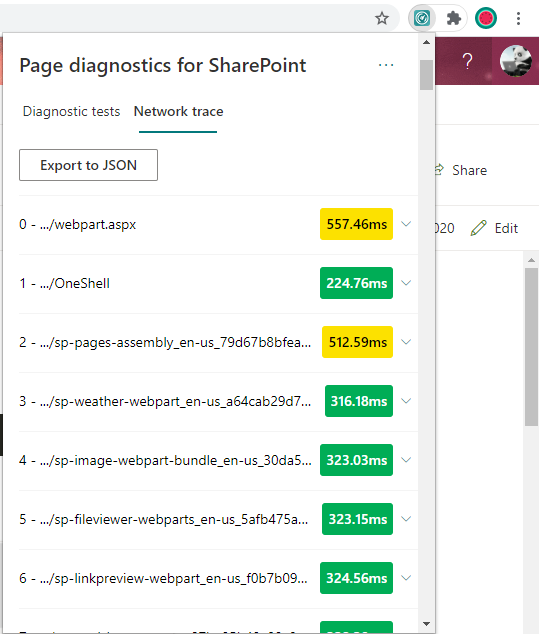Click the 323.15ms timing badge
Image resolution: width=539 pixels, height=634 pixels.
(x=357, y=519)
